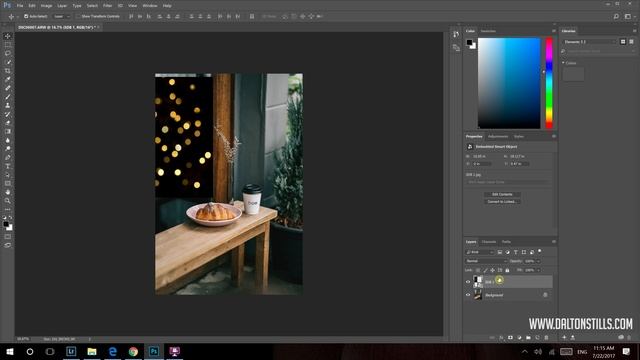
Task: Click the Convert to Linked button
Action: click(x=502, y=202)
